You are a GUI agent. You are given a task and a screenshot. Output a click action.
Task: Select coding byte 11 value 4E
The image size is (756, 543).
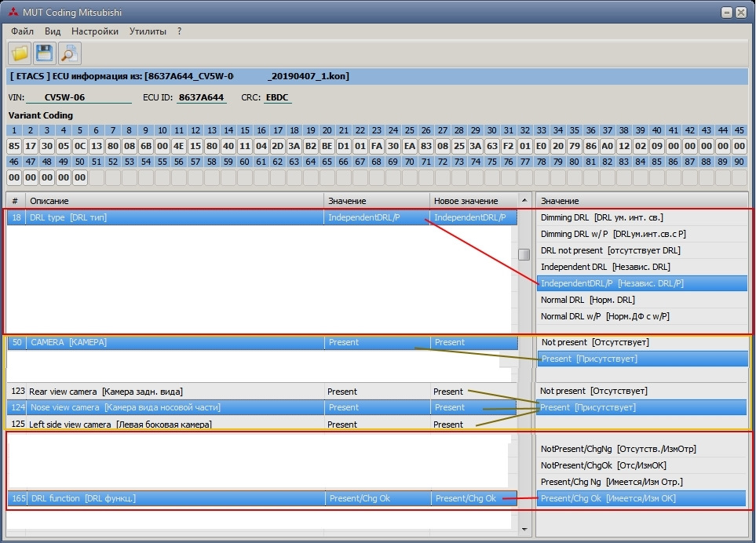tap(179, 146)
